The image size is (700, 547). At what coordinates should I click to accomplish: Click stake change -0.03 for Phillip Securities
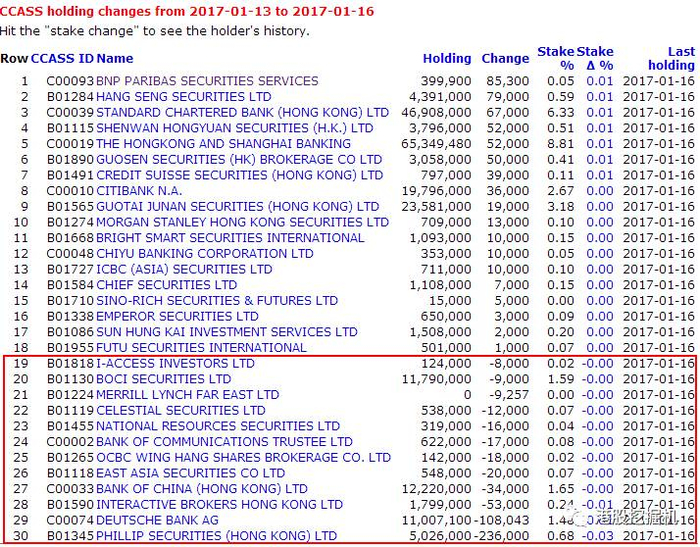597,536
